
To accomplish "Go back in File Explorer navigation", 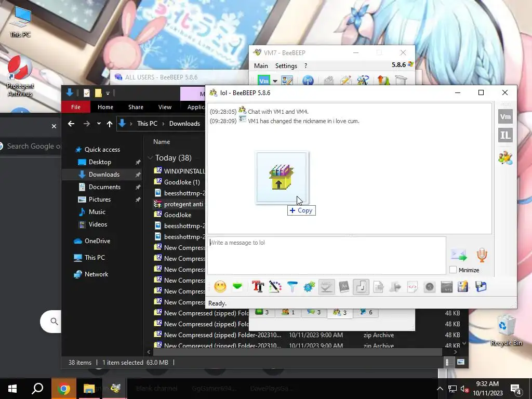I will click(x=71, y=124).
